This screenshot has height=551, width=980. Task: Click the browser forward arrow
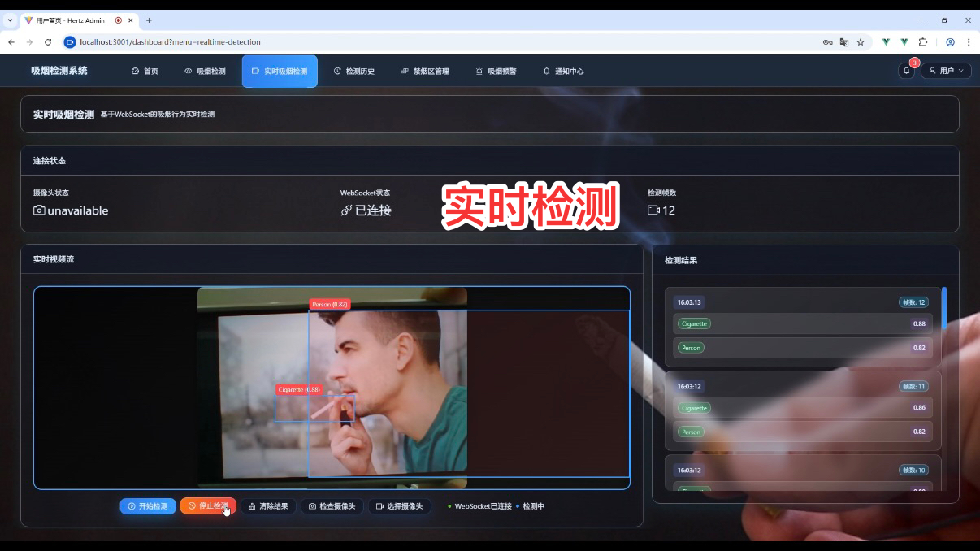(x=29, y=42)
